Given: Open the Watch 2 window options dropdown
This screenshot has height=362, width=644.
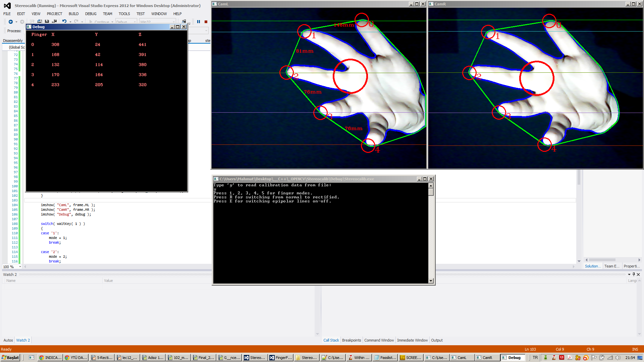Looking at the screenshot, I should pyautogui.click(x=629, y=274).
